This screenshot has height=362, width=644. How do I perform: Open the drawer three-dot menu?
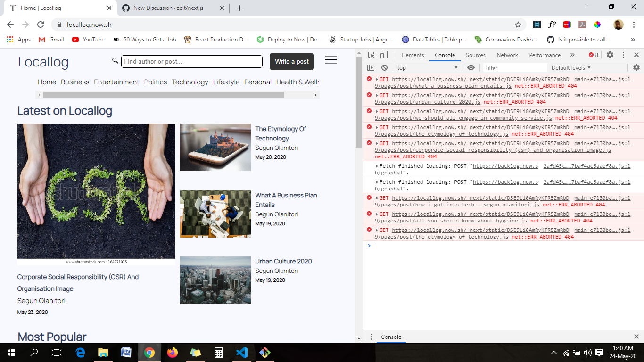coord(371,337)
